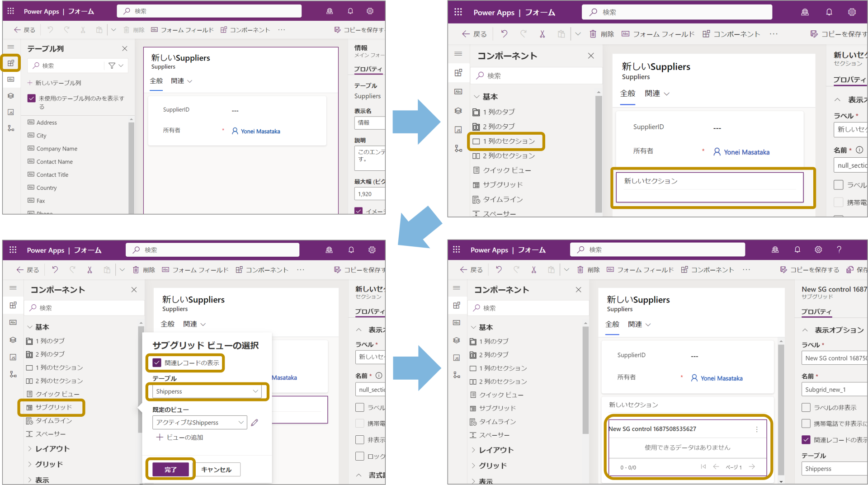Click the 名前 info icon in top-right screenshot

(859, 150)
